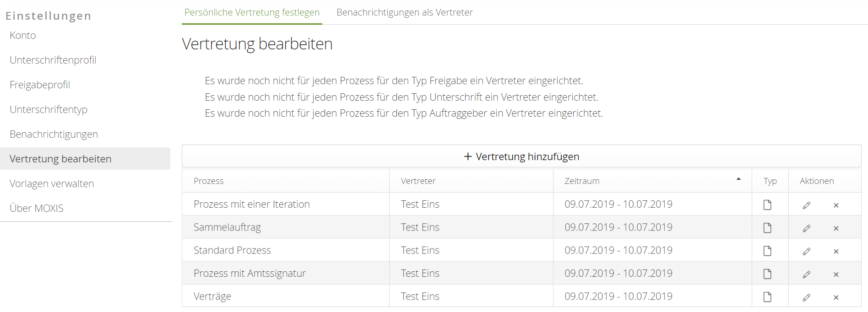Image resolution: width=868 pixels, height=312 pixels.
Task: Remove the Verträge Vertretung using the X icon
Action: click(x=836, y=296)
